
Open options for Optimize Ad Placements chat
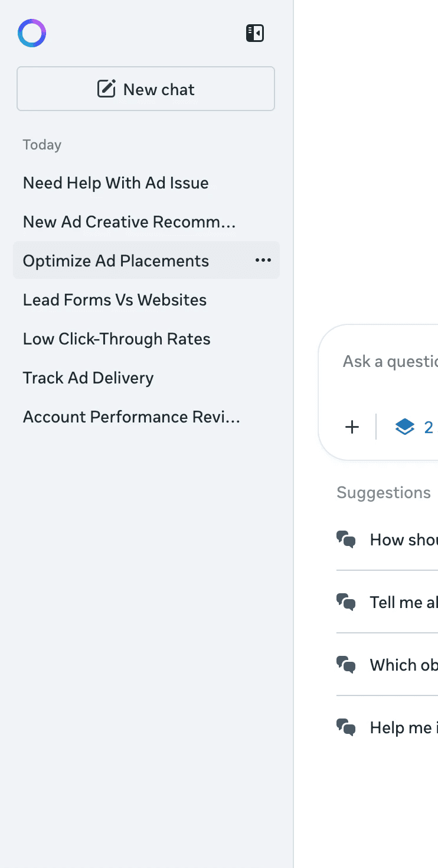pos(263,261)
